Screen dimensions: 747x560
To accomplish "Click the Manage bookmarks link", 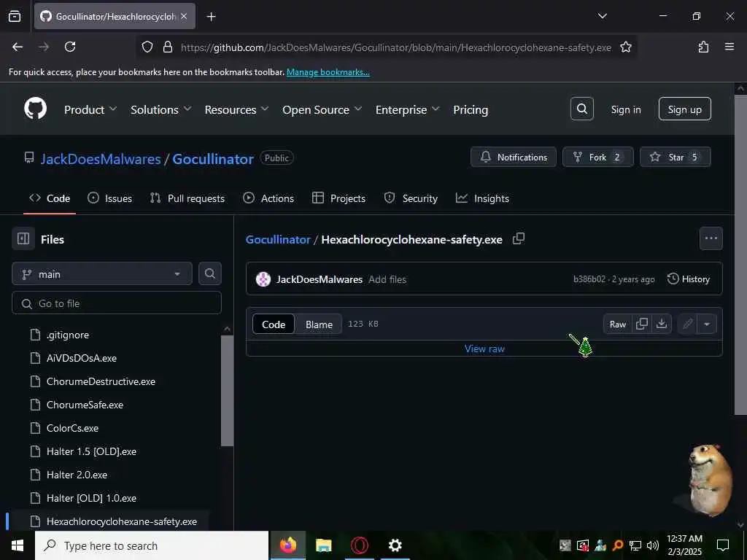I will [x=328, y=72].
